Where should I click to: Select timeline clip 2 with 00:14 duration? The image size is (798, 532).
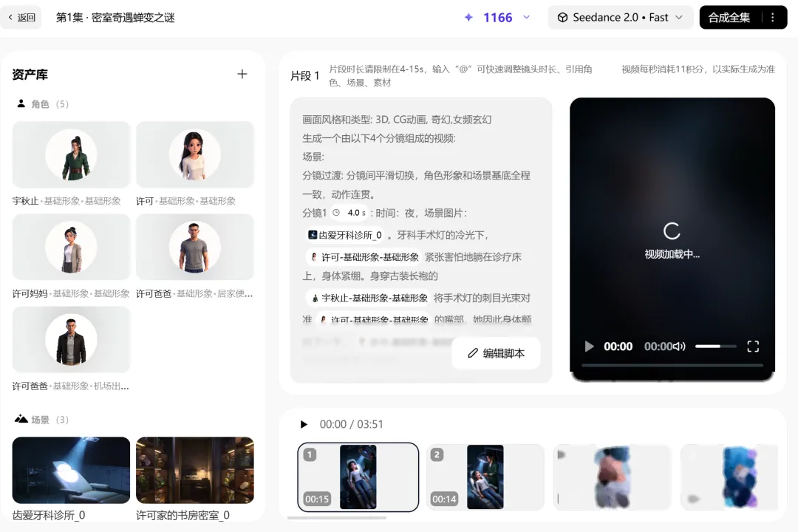(x=485, y=477)
